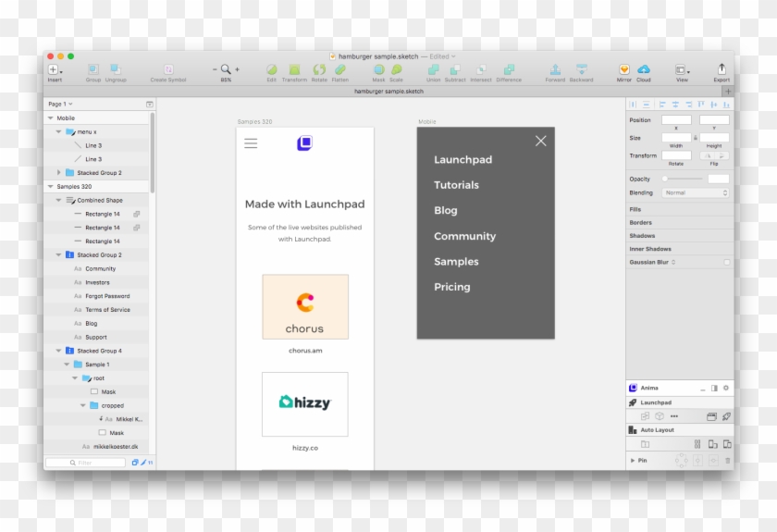Select the hamburger sample.sketch tab
This screenshot has width=777, height=532.
pos(388,92)
